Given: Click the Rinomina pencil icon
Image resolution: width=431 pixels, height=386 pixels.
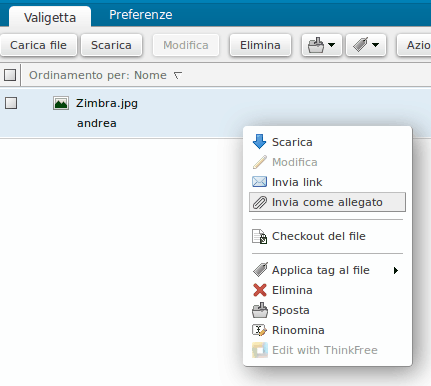Looking at the screenshot, I should pos(260,330).
